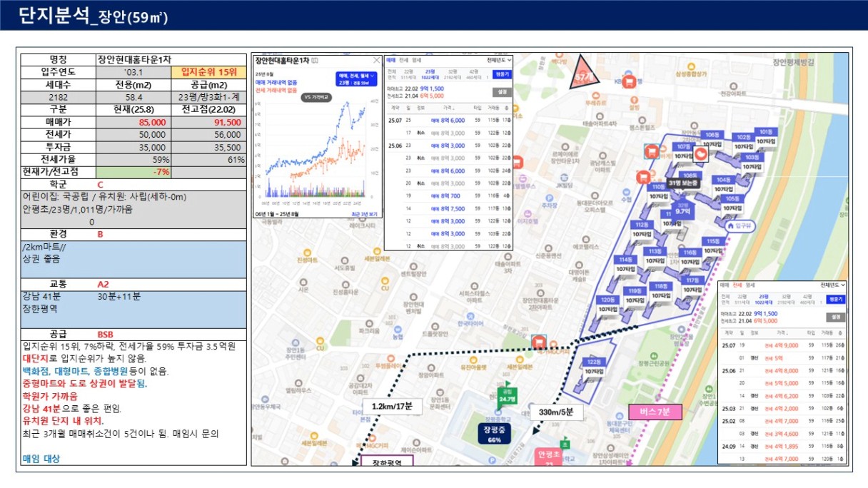Click the 전세 4억 1,895 transaction row
The image size is (868, 488).
pos(783,446)
